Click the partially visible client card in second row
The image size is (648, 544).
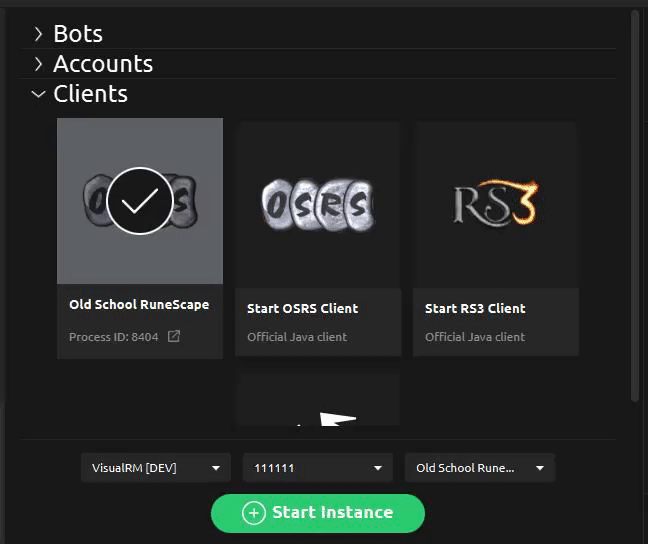(318, 400)
